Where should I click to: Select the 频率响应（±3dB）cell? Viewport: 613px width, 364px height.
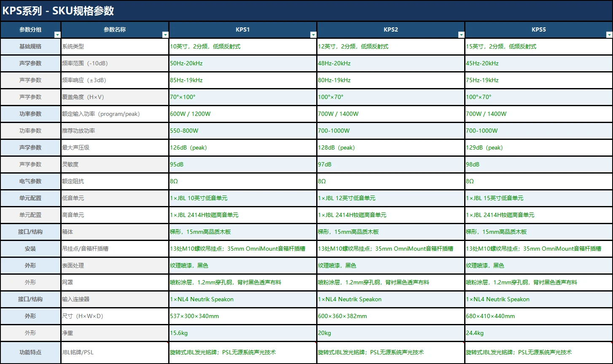click(115, 80)
